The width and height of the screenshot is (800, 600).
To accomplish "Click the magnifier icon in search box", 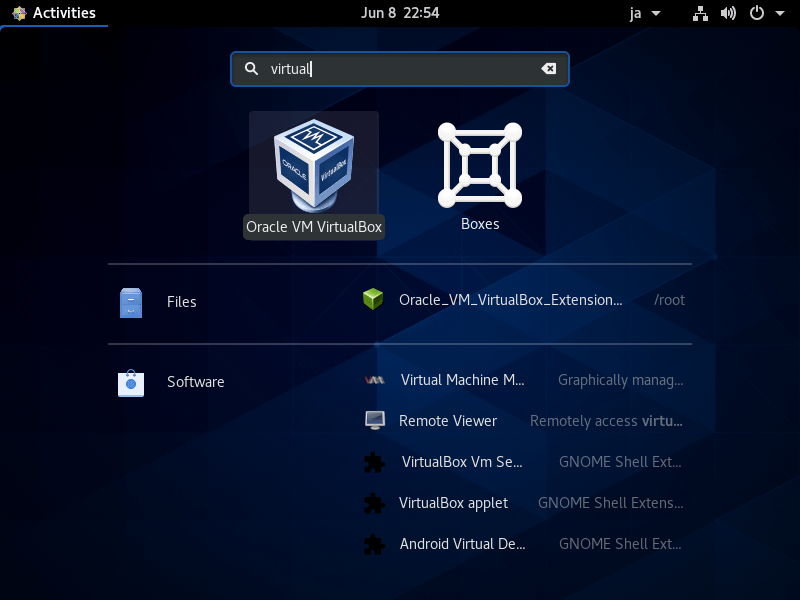I will pos(251,68).
